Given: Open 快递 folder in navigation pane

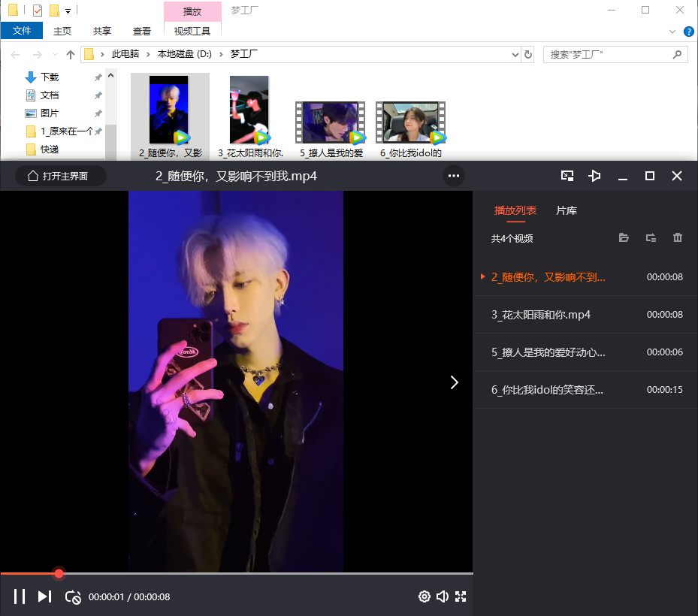Looking at the screenshot, I should (50, 149).
